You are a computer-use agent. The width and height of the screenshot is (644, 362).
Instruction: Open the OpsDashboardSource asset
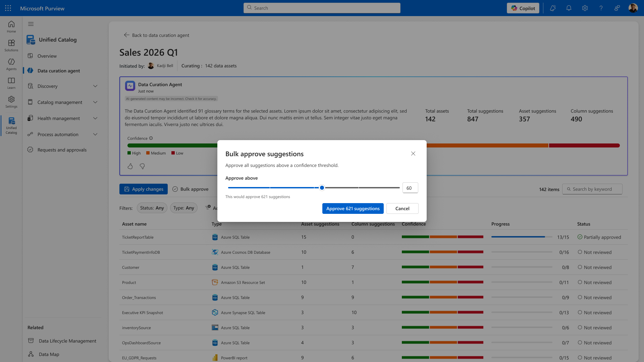[141, 343]
